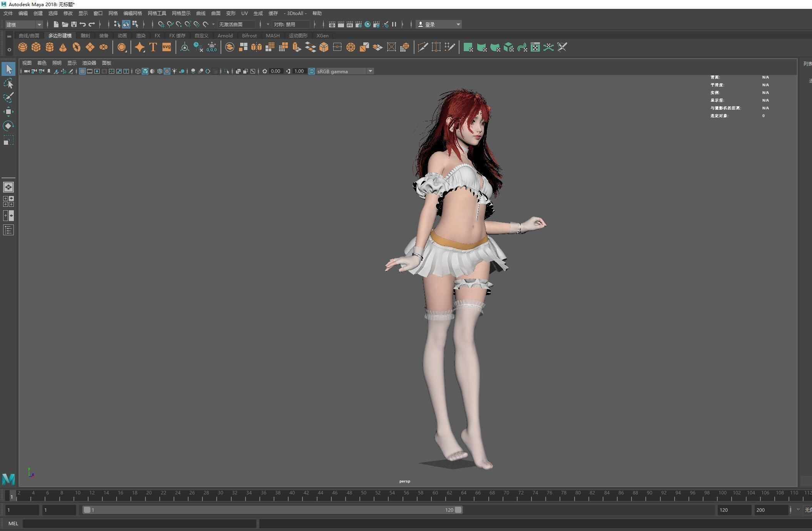
Task: Click the Undo arrow icon
Action: [x=83, y=24]
